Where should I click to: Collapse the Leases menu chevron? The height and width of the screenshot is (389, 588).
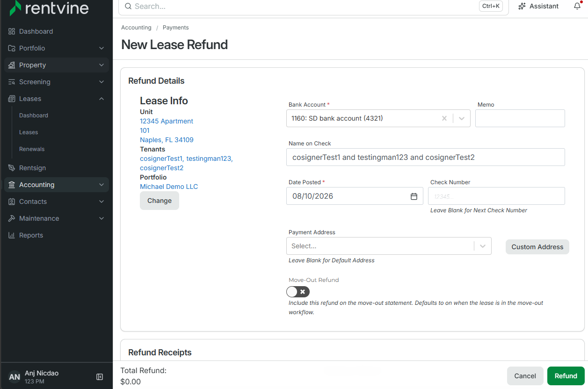click(102, 99)
